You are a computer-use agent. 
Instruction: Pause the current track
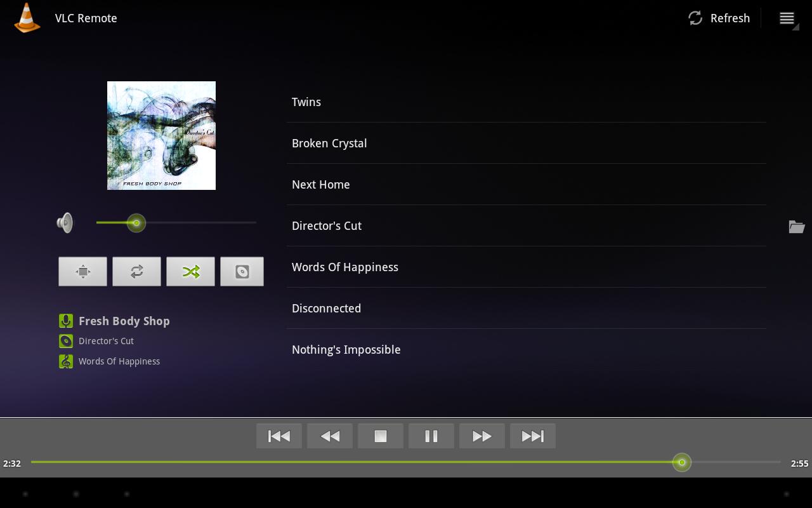coord(431,436)
